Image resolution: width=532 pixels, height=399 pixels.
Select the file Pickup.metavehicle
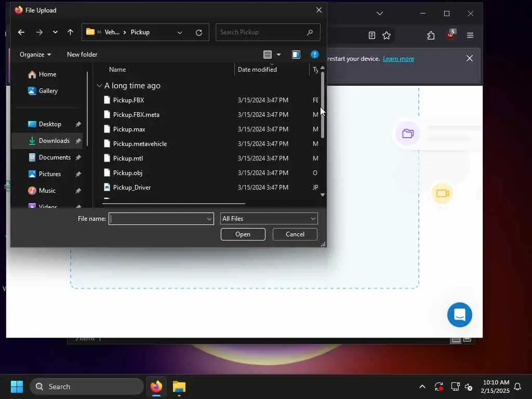tap(140, 144)
